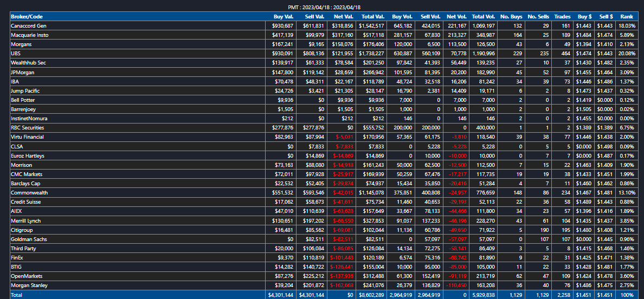The height and width of the screenshot is (299, 644).
Task: Click Commonwealth total value $1,145,078
Action: coord(371,193)
